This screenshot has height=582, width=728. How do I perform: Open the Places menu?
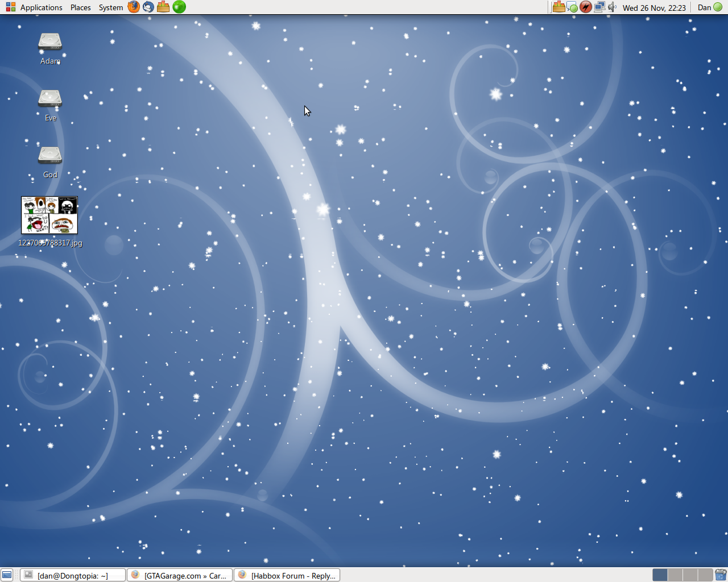coord(80,7)
